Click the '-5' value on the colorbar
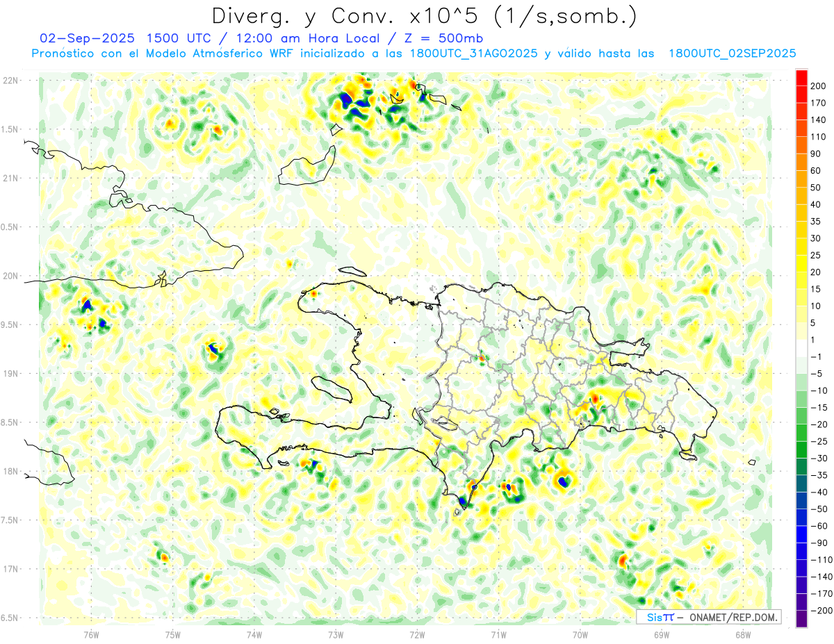Viewport: 834px width, 644px height. point(816,374)
